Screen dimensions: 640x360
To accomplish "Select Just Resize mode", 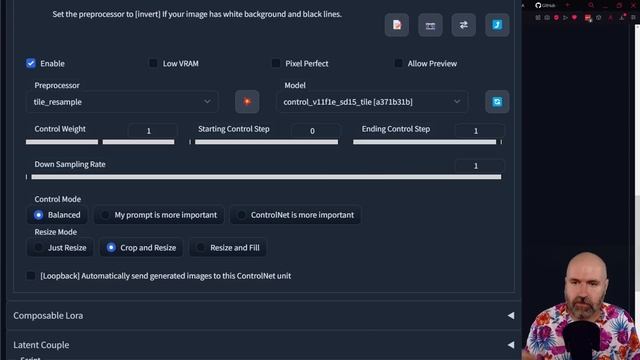I will [x=60, y=248].
